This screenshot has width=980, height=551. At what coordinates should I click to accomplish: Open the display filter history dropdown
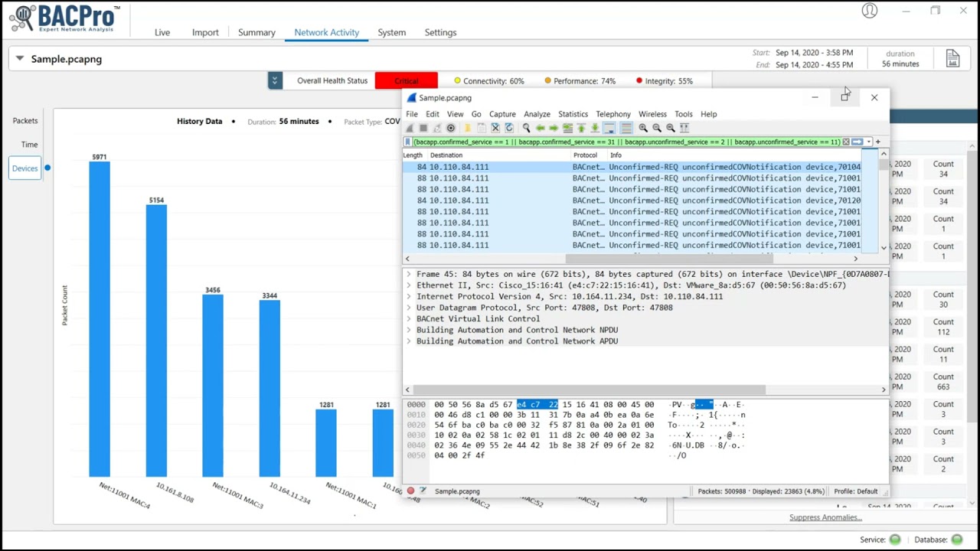pos(869,142)
